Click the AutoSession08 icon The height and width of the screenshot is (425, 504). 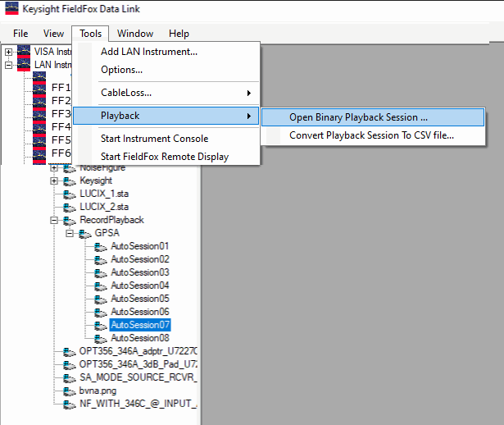100,339
